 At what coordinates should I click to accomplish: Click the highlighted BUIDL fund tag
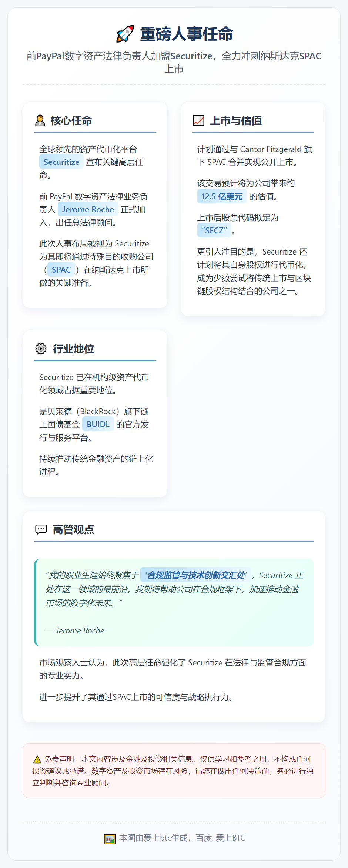point(98,425)
